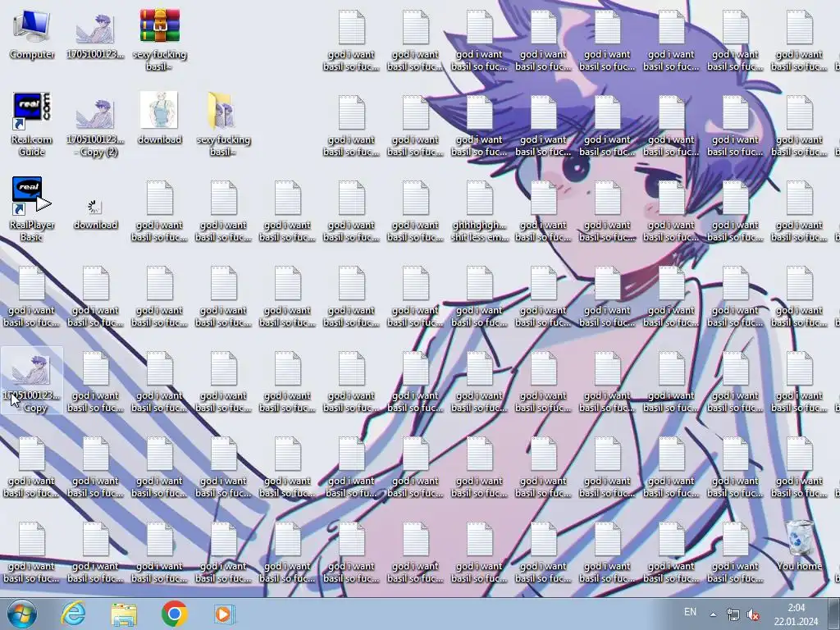Open Windows Explorer from the taskbar
The width and height of the screenshot is (840, 630).
(124, 614)
